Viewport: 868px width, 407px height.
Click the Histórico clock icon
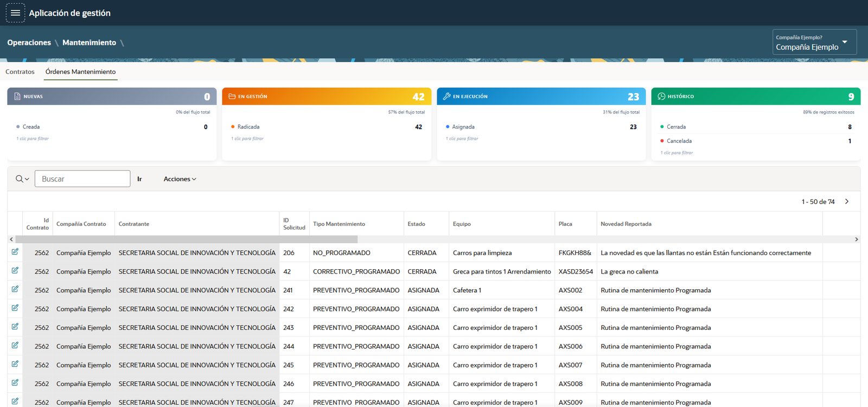pos(661,96)
